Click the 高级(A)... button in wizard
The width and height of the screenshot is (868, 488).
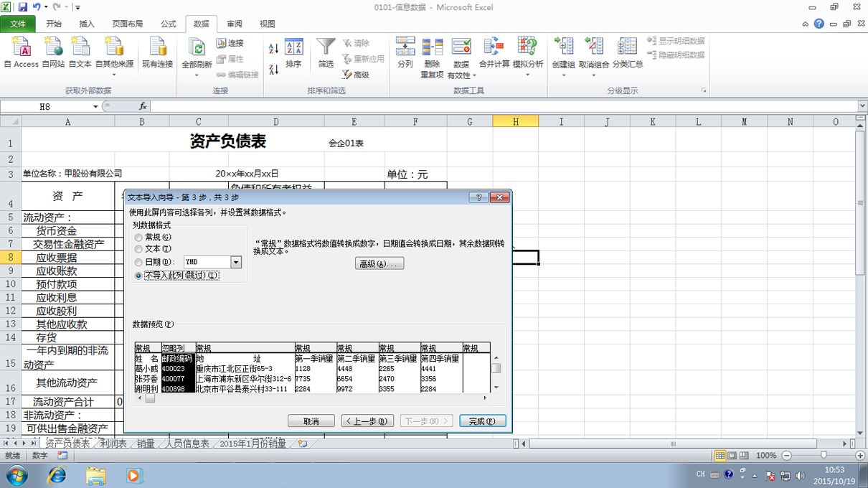(x=379, y=264)
